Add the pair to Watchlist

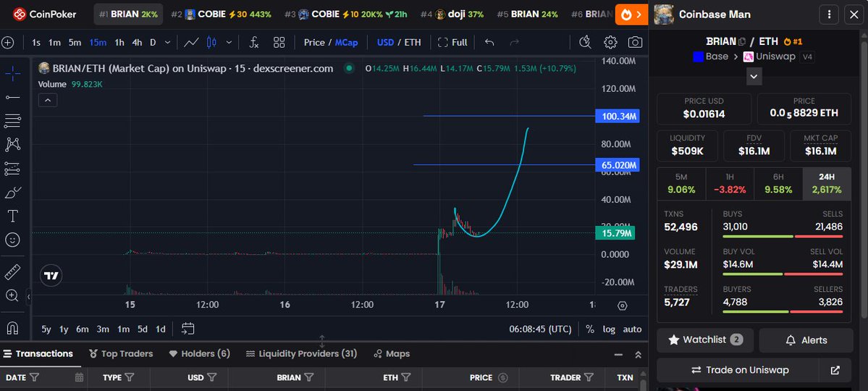click(705, 340)
